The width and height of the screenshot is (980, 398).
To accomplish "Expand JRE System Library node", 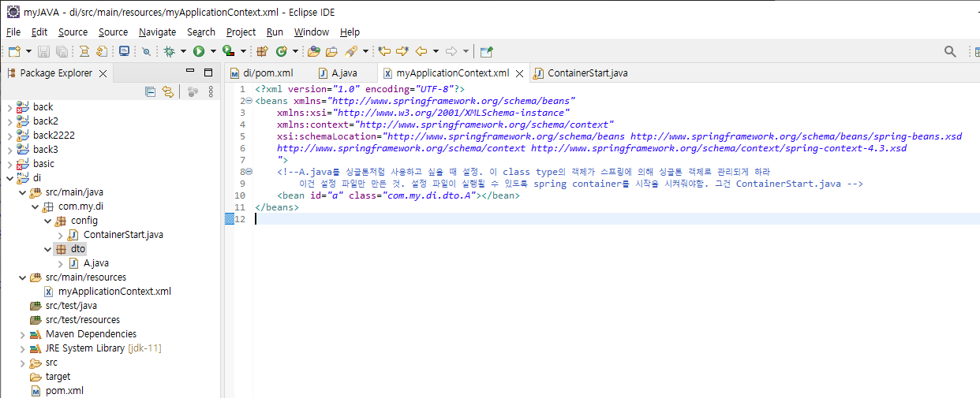I will click(22, 348).
